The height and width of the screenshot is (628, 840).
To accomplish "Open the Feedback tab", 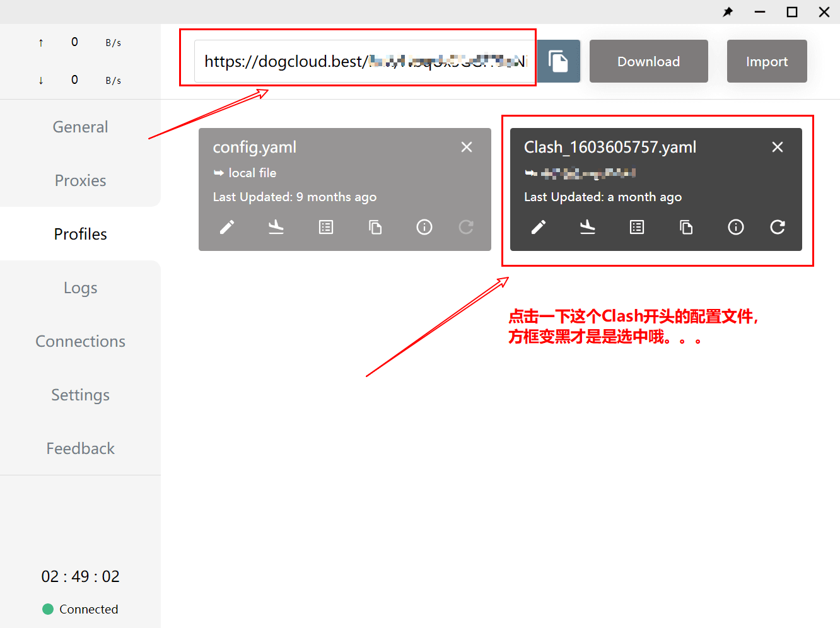I will click(80, 448).
